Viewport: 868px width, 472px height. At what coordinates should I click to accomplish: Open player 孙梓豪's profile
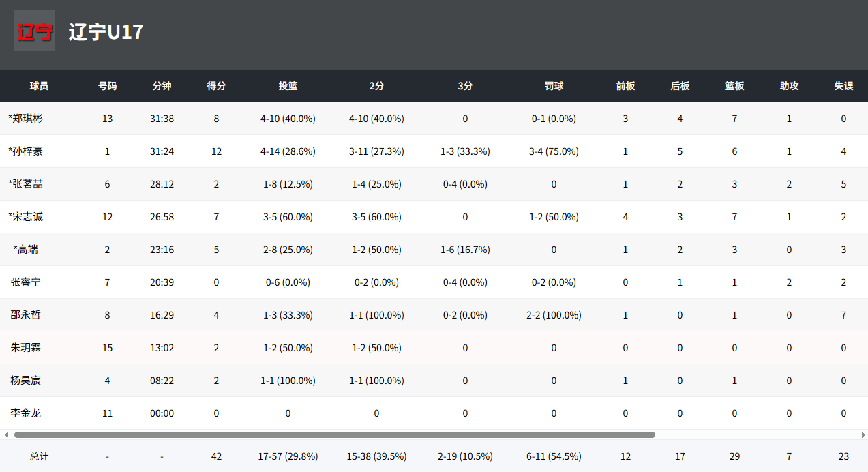point(26,151)
